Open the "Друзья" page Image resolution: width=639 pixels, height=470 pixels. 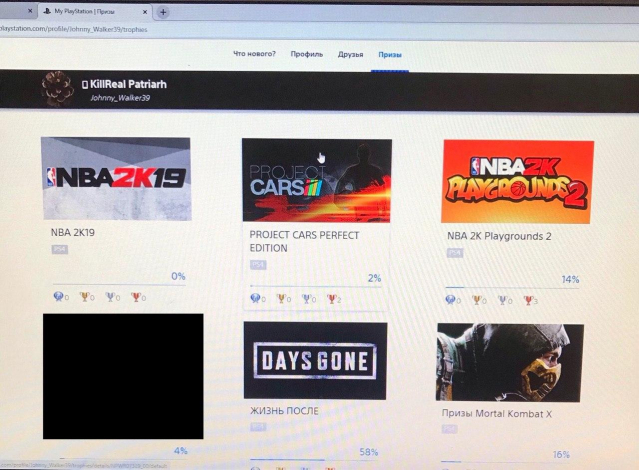pos(350,55)
